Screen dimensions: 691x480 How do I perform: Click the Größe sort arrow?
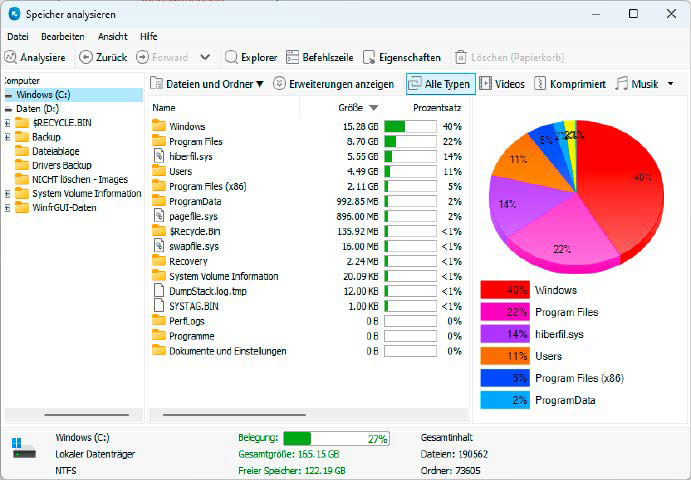(x=373, y=108)
